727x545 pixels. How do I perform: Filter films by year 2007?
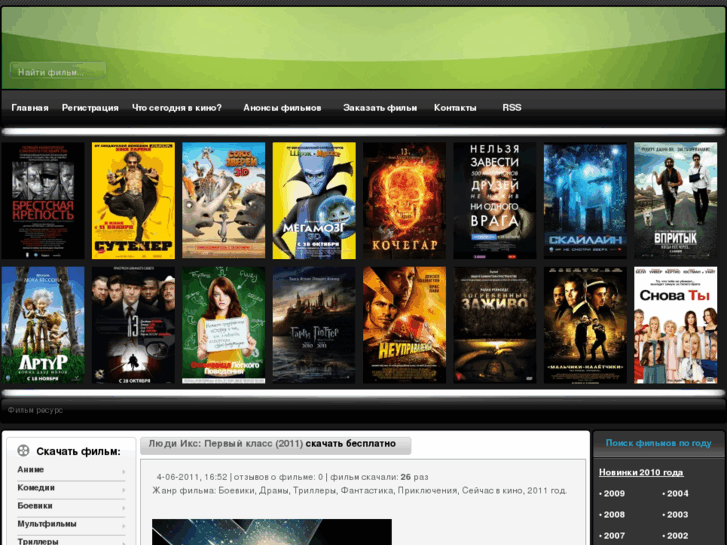[614, 536]
